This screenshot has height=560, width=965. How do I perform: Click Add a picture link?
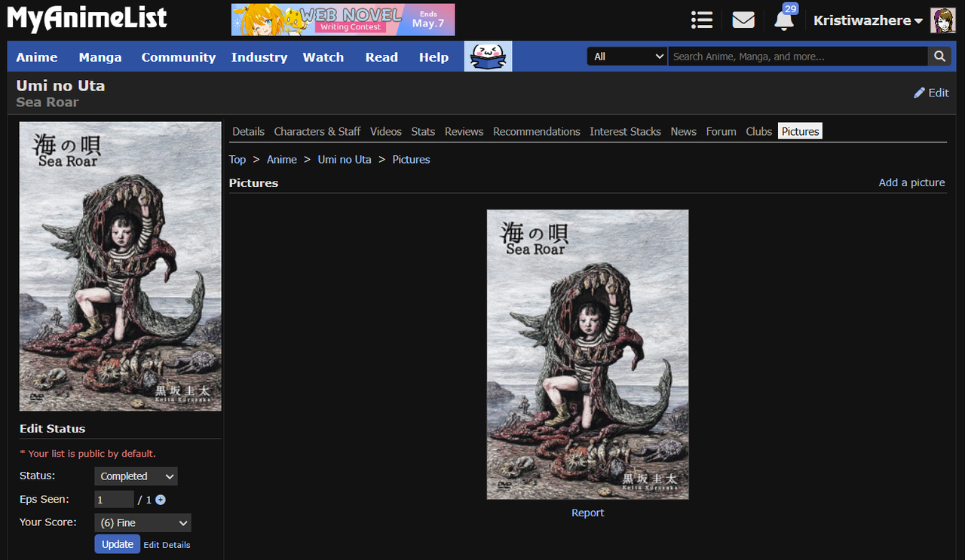(911, 182)
